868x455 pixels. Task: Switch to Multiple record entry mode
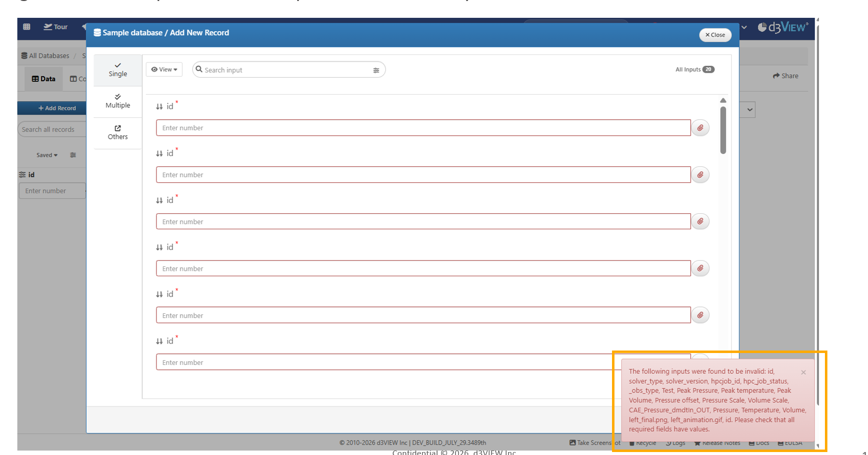point(118,101)
